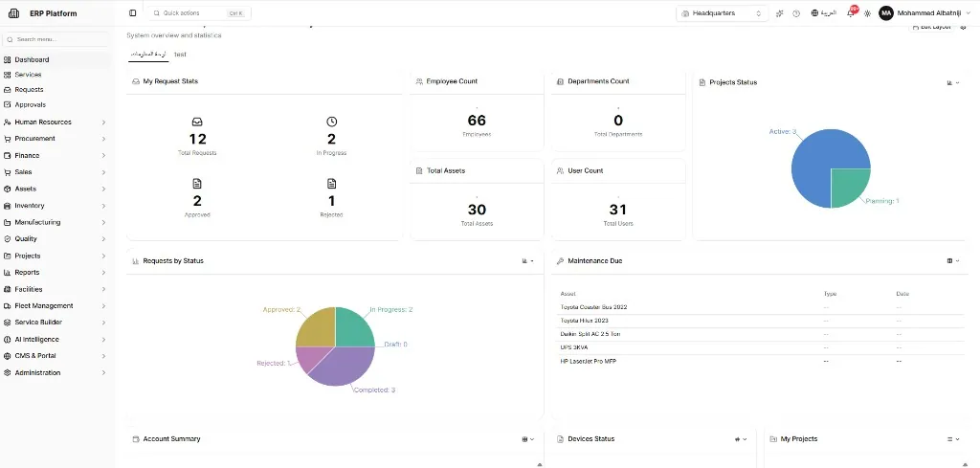This screenshot has height=468, width=980.
Task: Click the Fleet Management truck icon
Action: point(8,306)
